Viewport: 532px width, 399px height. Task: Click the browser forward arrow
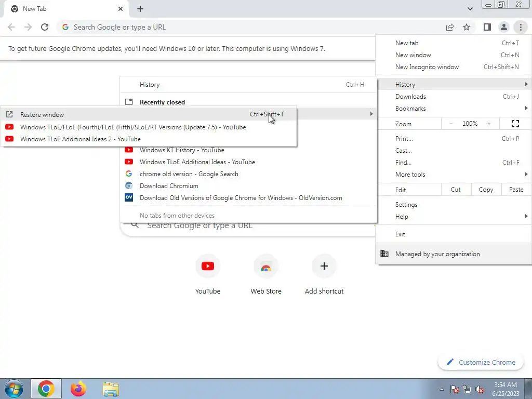[28, 27]
